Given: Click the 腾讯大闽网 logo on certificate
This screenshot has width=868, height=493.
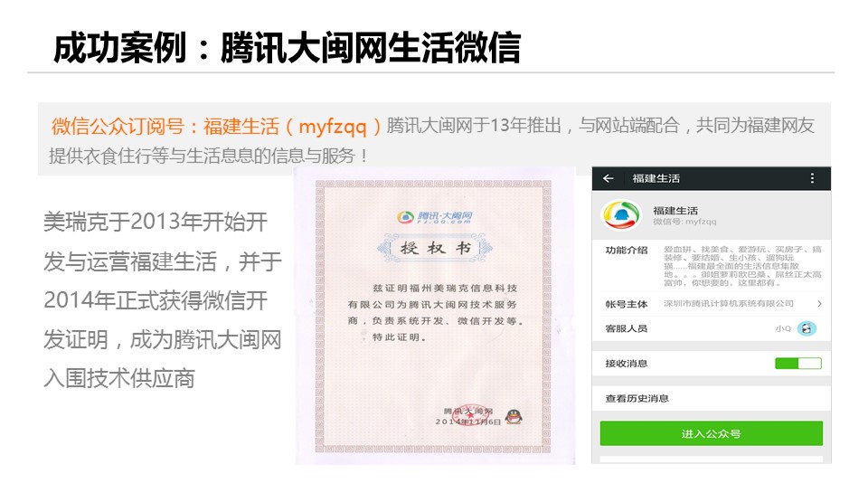Looking at the screenshot, I should tap(435, 216).
